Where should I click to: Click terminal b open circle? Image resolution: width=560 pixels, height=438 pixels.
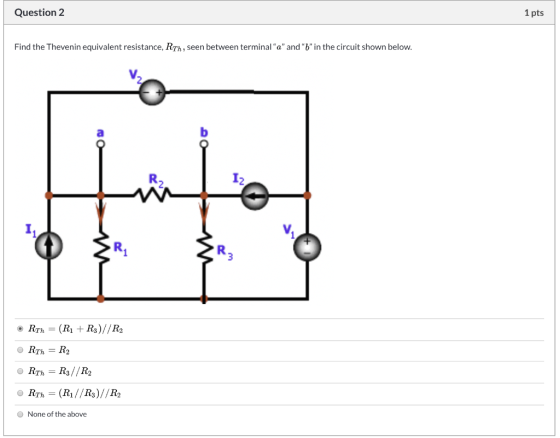(204, 144)
